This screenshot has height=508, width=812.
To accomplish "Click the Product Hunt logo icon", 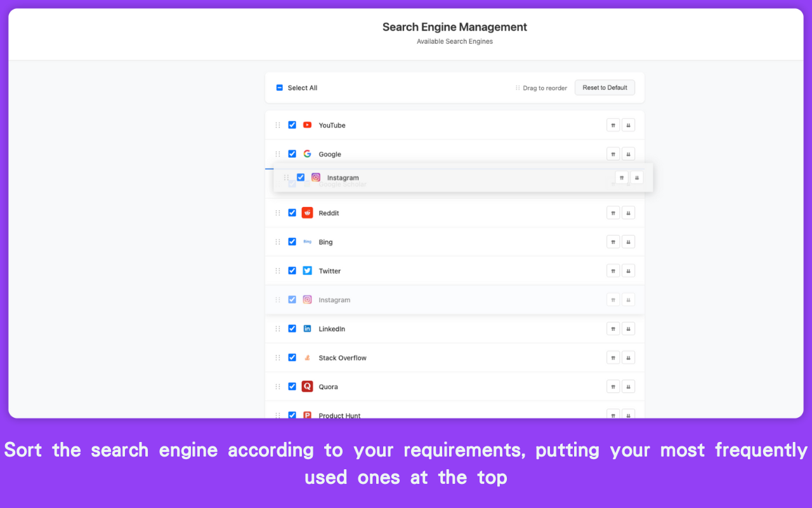I will 307,415.
